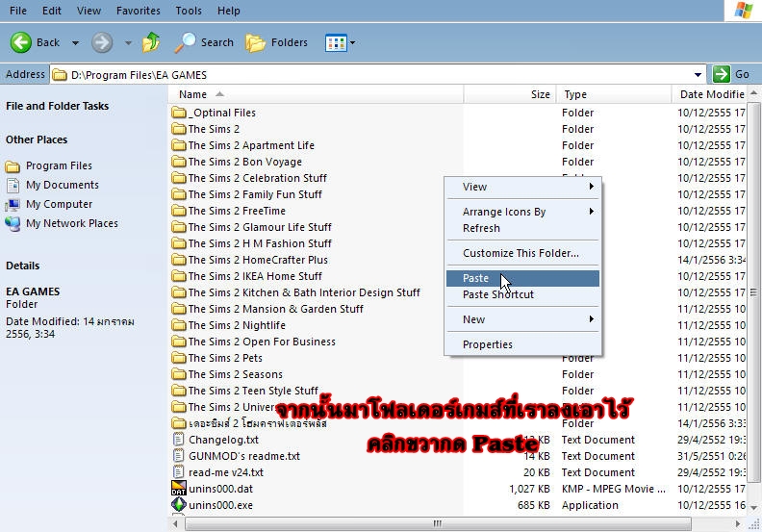Collapse the Details panel
This screenshot has width=762, height=532.
click(x=23, y=266)
